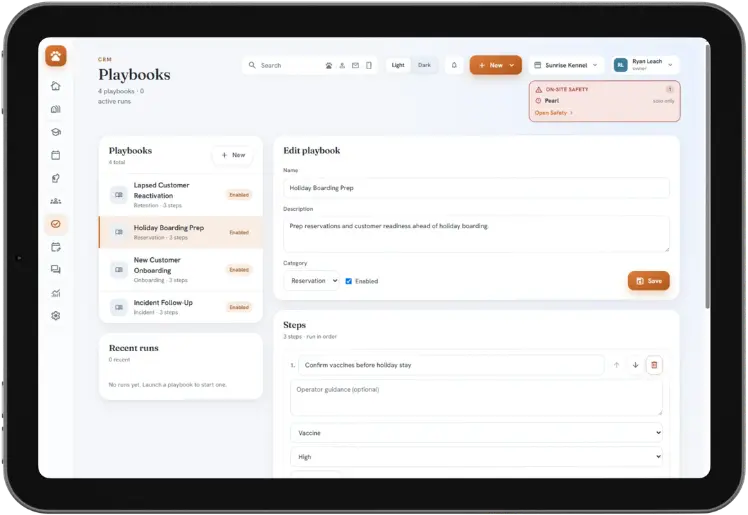Open Home from the sidebar
Viewport: 748px width, 515px height.
(x=56, y=86)
